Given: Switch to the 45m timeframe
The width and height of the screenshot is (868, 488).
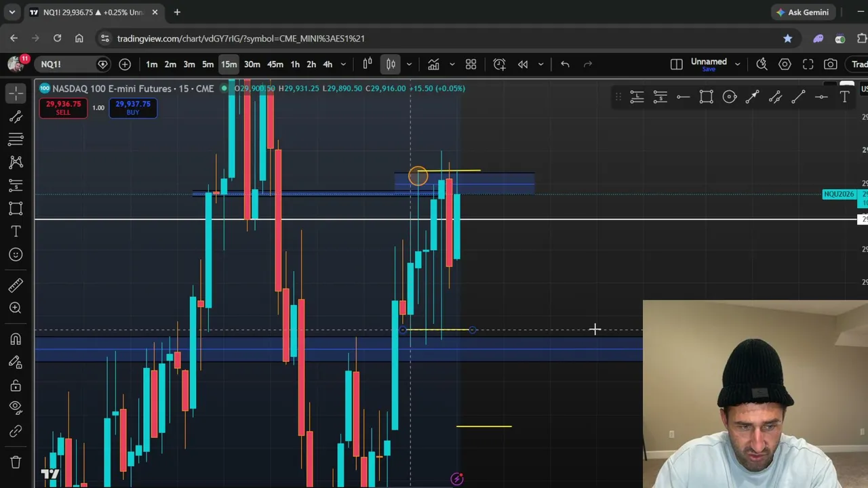Looking at the screenshot, I should pyautogui.click(x=275, y=64).
